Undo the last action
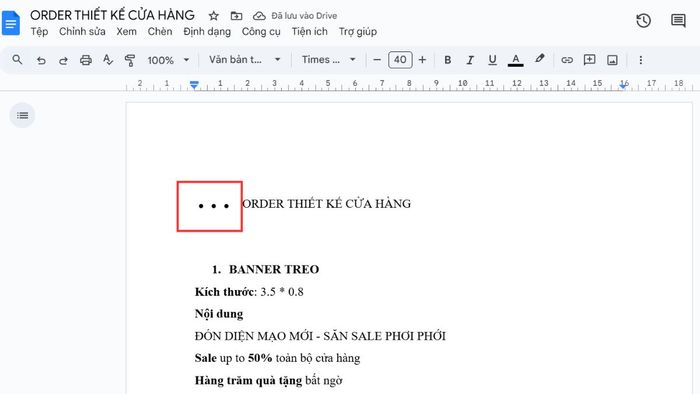This screenshot has width=700, height=394. [41, 60]
